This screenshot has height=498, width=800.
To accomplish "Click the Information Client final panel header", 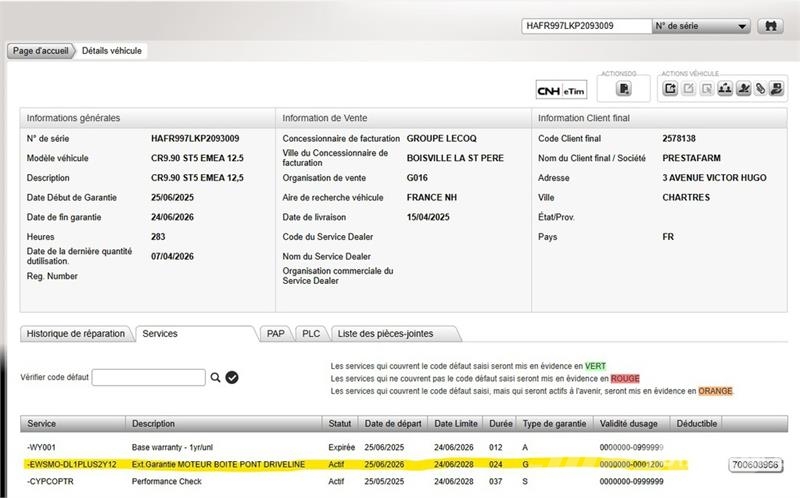I will click(x=659, y=118).
